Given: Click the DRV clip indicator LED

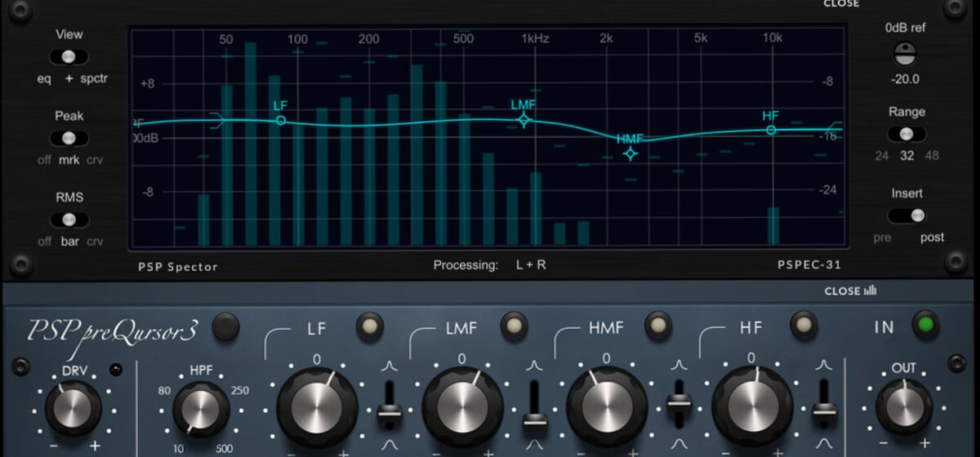Looking at the screenshot, I should [117, 371].
